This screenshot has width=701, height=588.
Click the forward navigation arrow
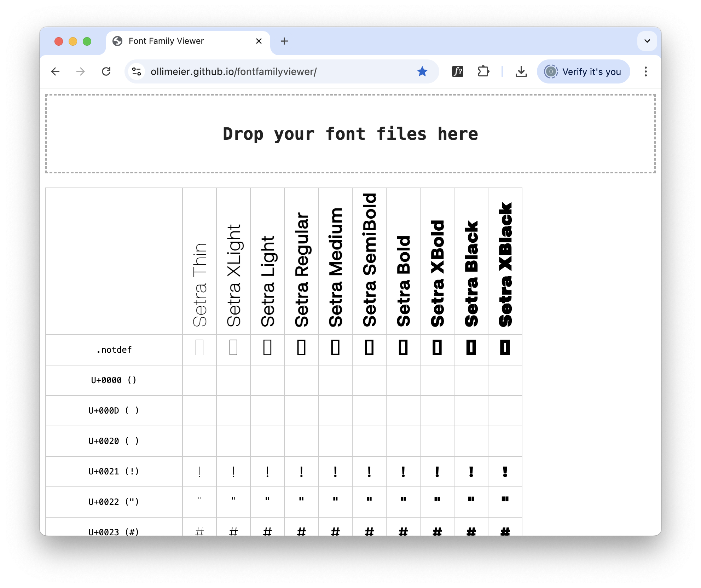click(81, 71)
